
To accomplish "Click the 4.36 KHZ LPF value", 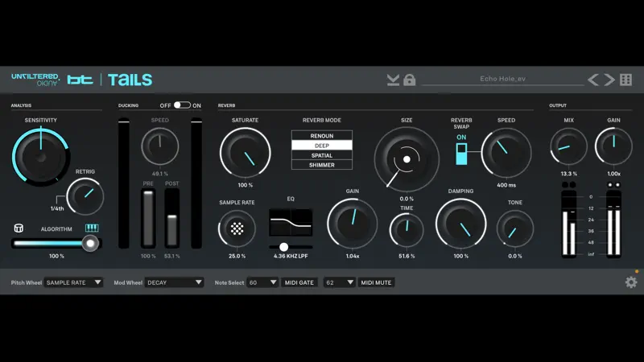I will [x=291, y=256].
